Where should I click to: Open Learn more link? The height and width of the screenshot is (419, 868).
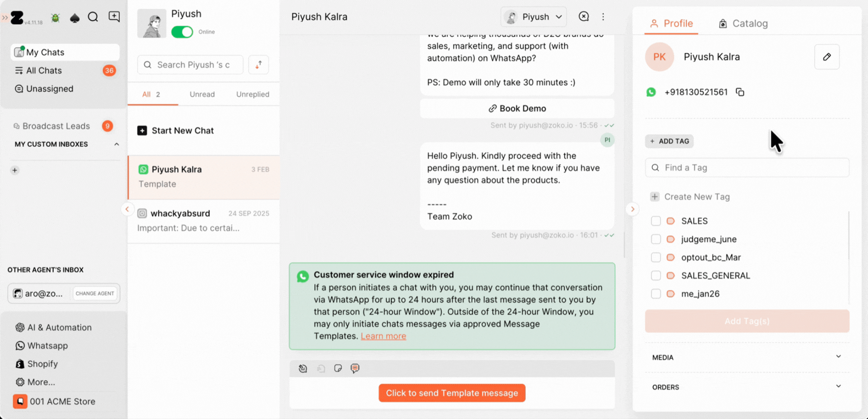pyautogui.click(x=383, y=336)
